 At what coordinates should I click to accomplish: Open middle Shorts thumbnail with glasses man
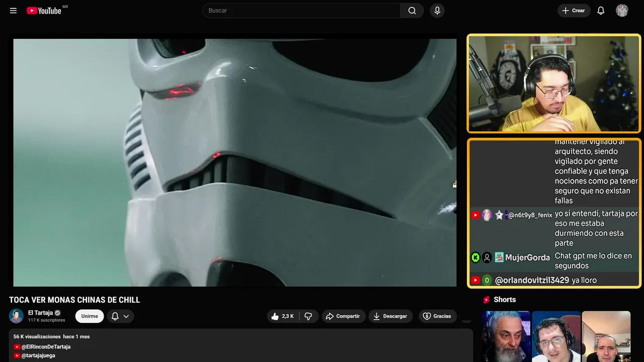click(556, 336)
